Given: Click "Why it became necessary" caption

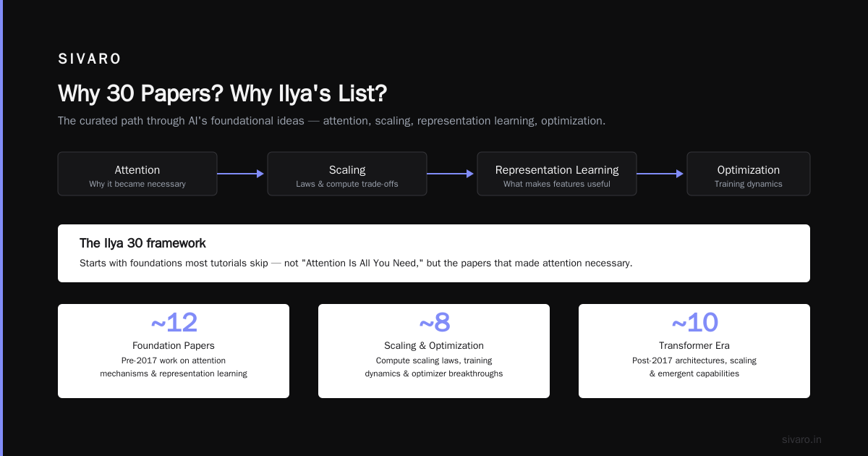Looking at the screenshot, I should [x=137, y=184].
